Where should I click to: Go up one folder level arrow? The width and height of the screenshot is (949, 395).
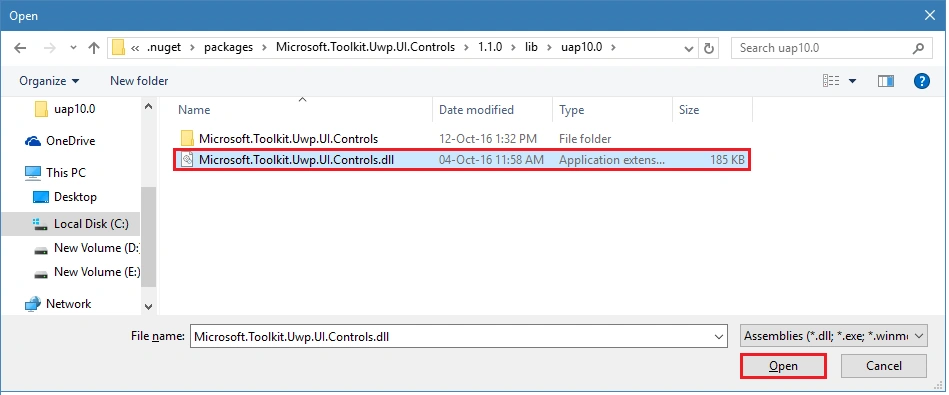pos(93,48)
